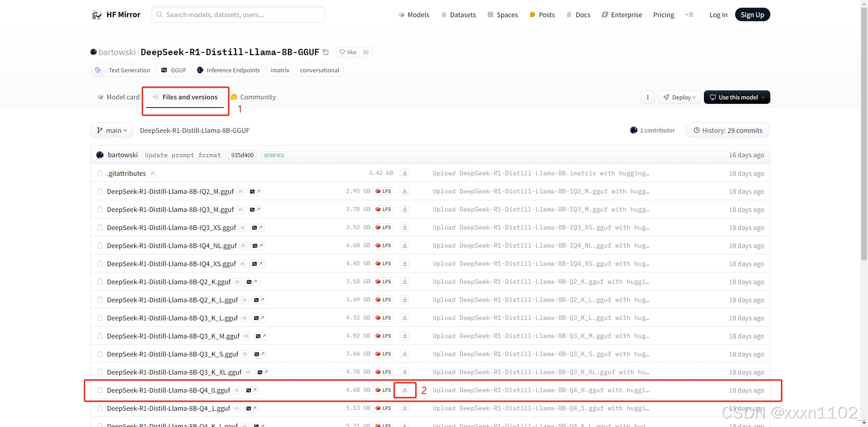Click the security scan badge beside .gitattributes
868x427 pixels.
(153, 174)
